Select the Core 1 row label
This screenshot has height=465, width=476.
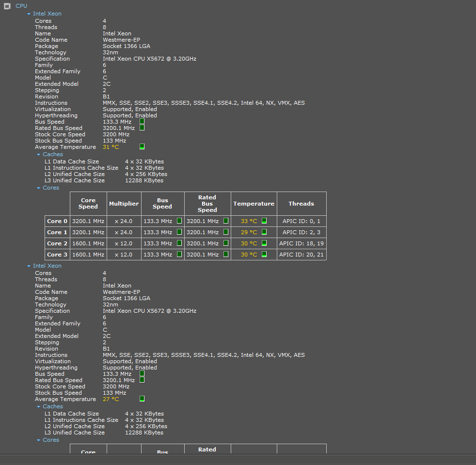57,232
